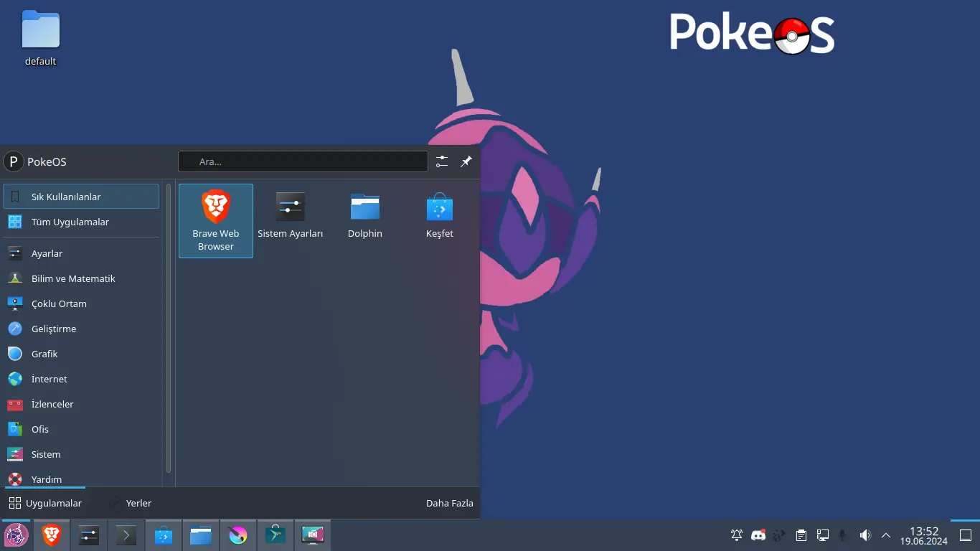Launch the terminal from the taskbar
980x551 pixels.
126,535
